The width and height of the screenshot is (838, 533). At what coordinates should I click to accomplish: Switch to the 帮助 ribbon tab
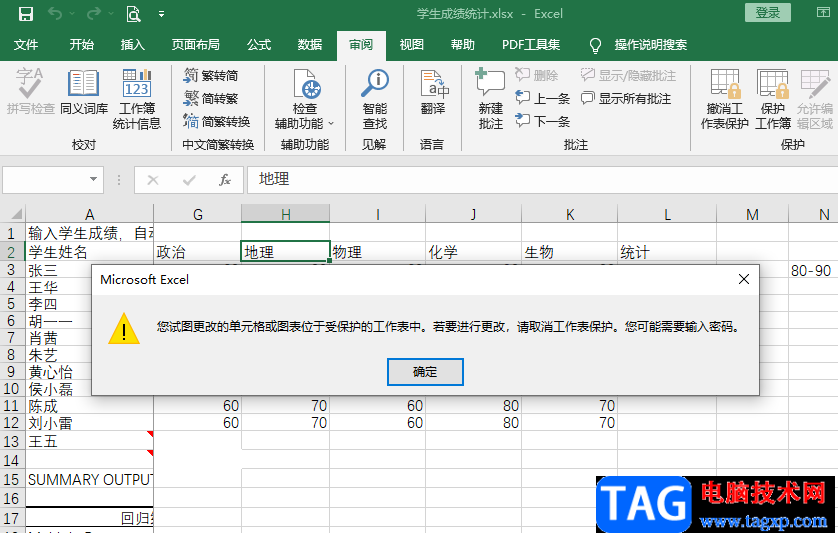[x=463, y=45]
